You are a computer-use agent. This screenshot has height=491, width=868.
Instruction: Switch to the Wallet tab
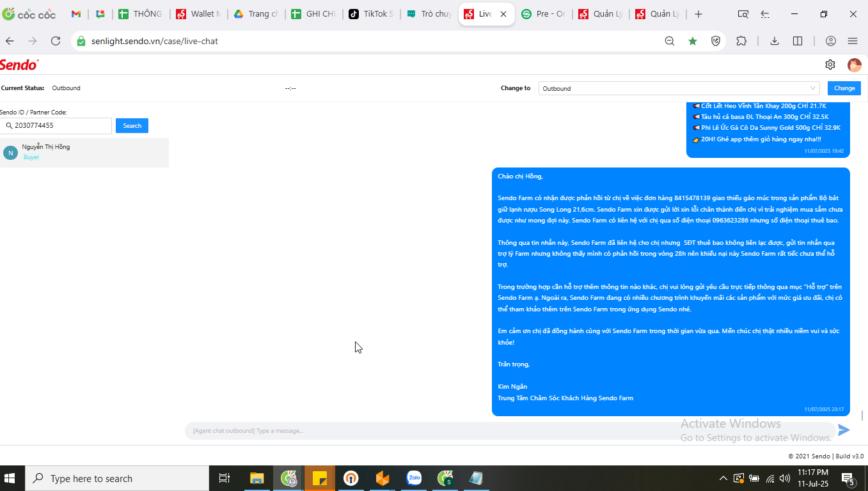(x=198, y=14)
